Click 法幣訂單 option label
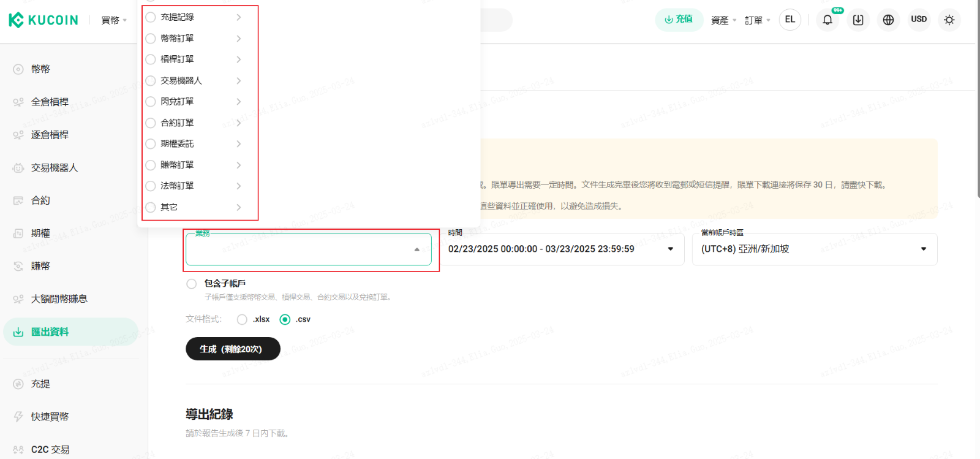980x459 pixels. (177, 186)
